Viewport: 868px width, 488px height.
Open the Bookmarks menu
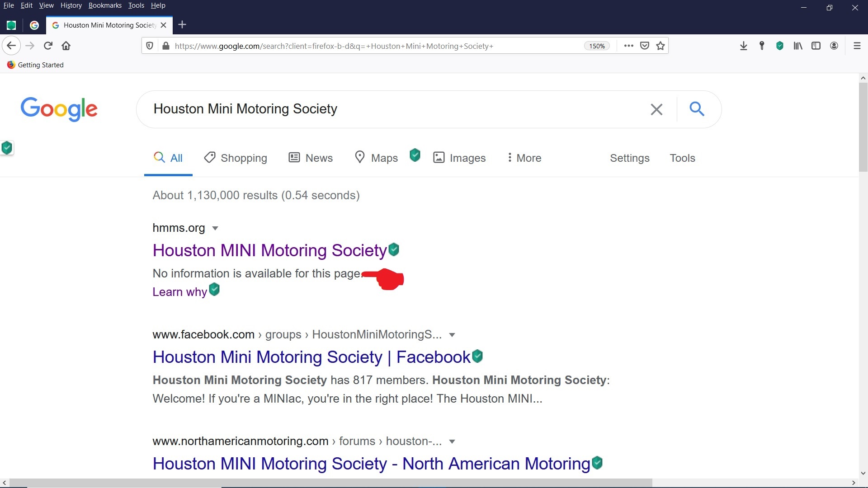pyautogui.click(x=105, y=5)
